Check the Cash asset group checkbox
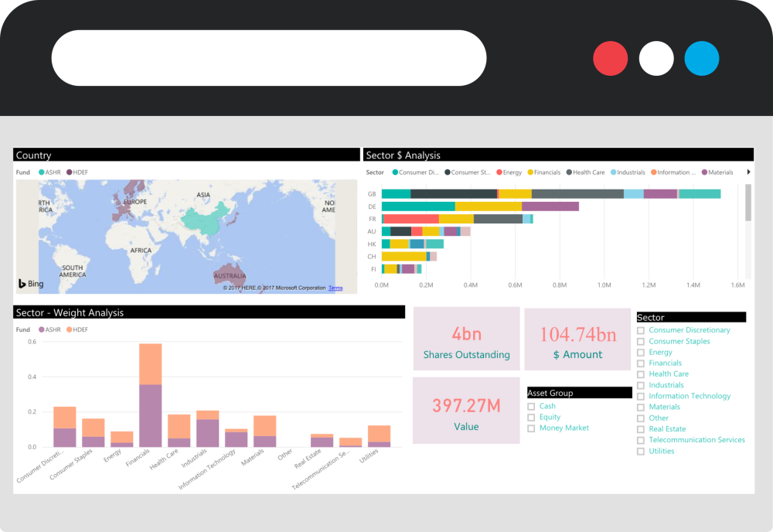Image resolution: width=773 pixels, height=532 pixels. tap(531, 407)
